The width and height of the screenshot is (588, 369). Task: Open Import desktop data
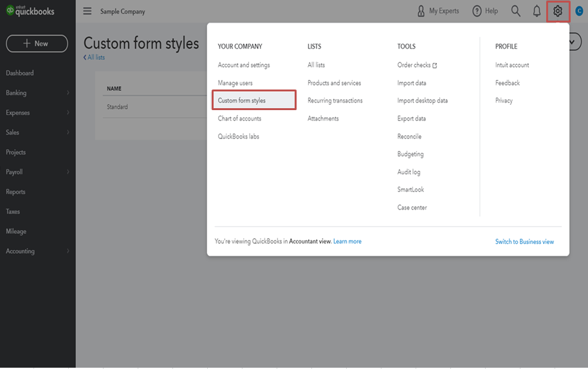coord(423,100)
